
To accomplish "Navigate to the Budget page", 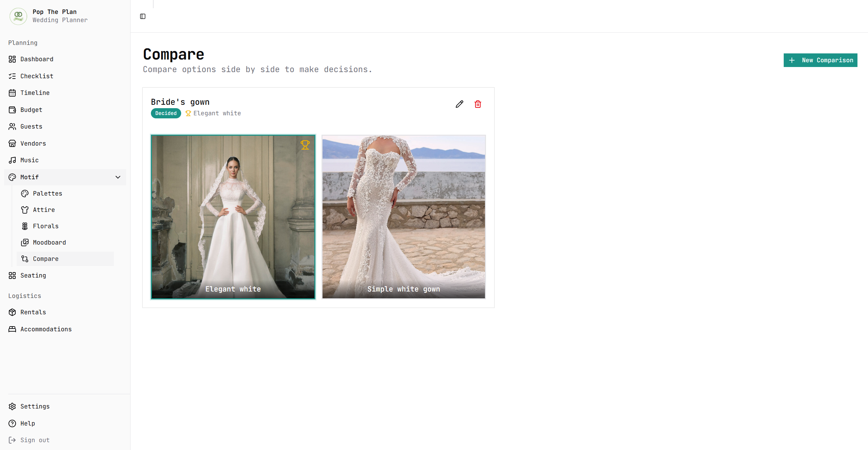I will click(31, 110).
